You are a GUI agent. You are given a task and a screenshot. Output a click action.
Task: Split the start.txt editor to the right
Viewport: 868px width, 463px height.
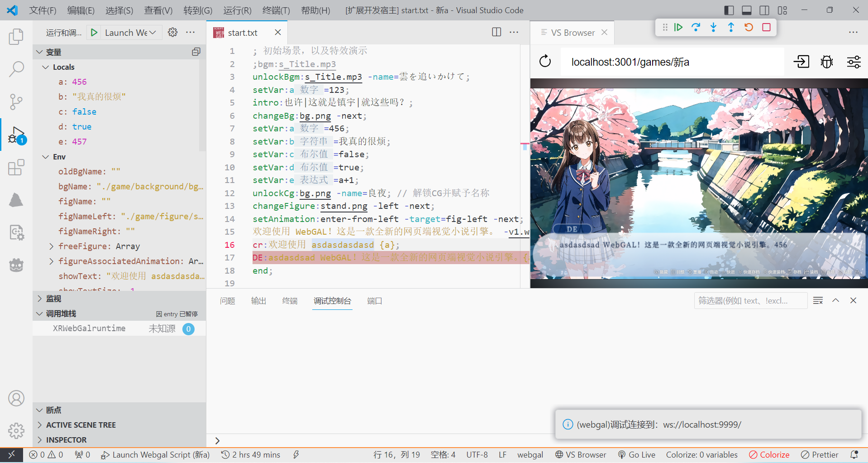point(496,32)
